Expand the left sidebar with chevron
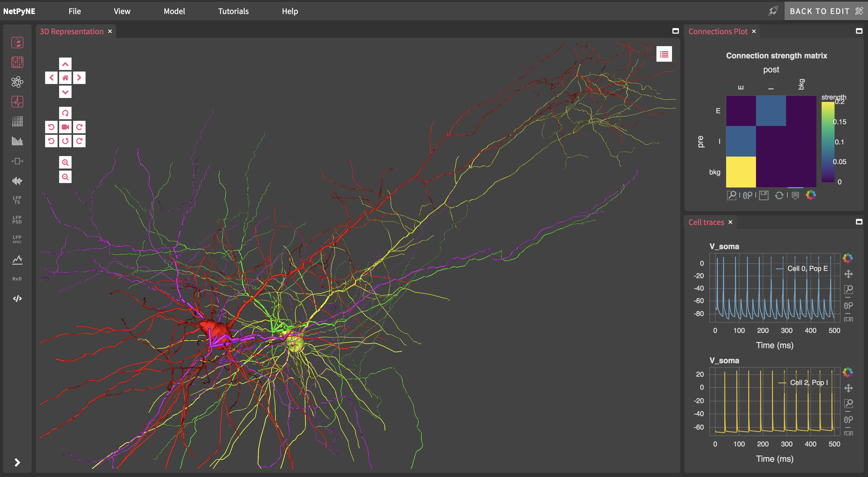Viewport: 868px width, 477px height. pos(17,462)
